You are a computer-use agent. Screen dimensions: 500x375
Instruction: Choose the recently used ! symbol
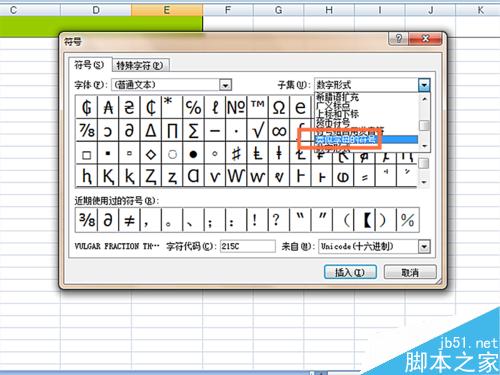(257, 220)
